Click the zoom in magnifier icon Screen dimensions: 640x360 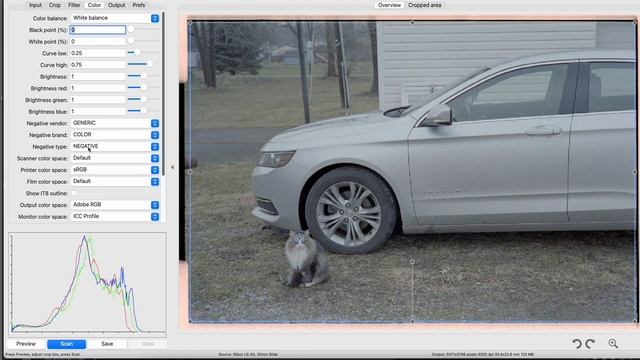click(613, 344)
